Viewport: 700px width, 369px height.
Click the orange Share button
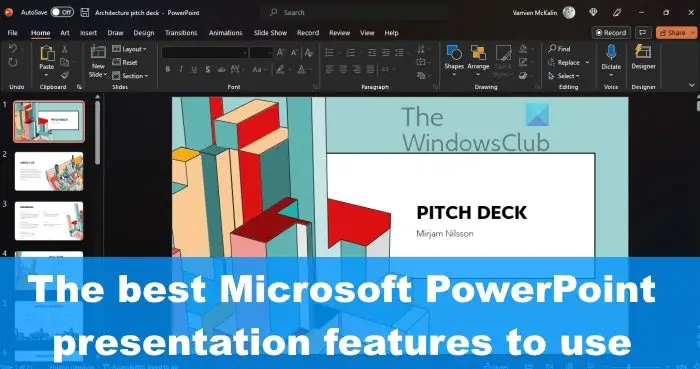coord(676,33)
